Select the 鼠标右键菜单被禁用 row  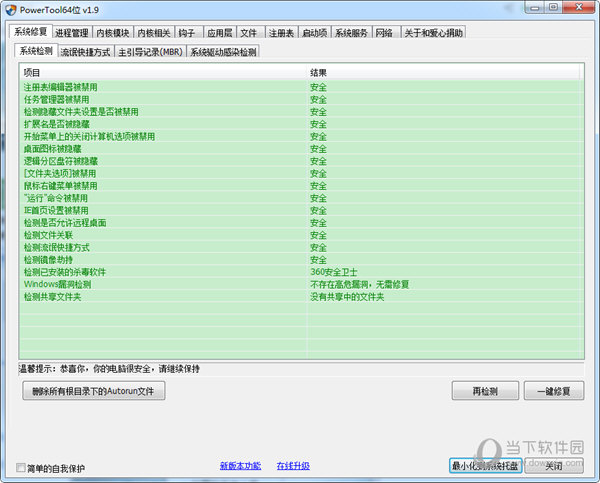click(302, 186)
